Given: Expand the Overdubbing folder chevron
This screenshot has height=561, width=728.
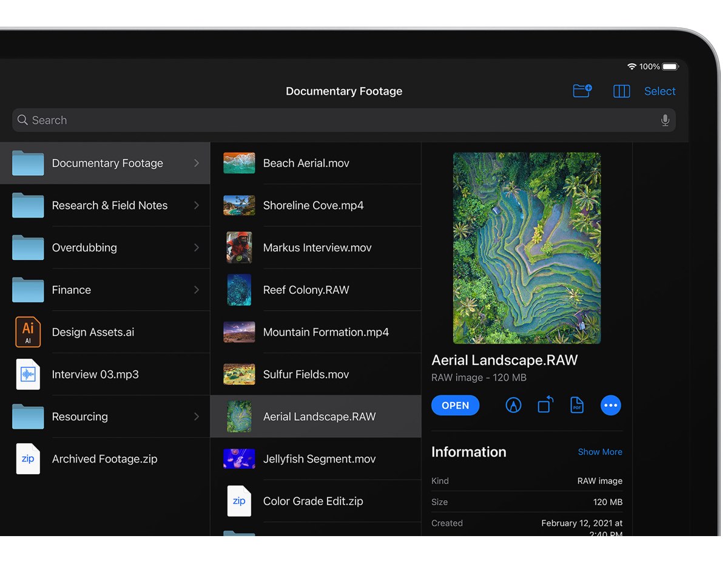Looking at the screenshot, I should pyautogui.click(x=197, y=248).
